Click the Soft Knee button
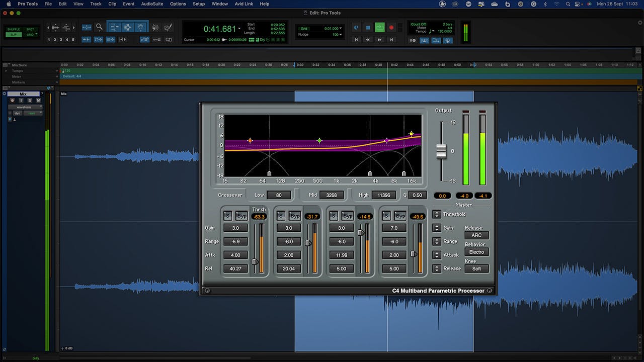 point(476,268)
